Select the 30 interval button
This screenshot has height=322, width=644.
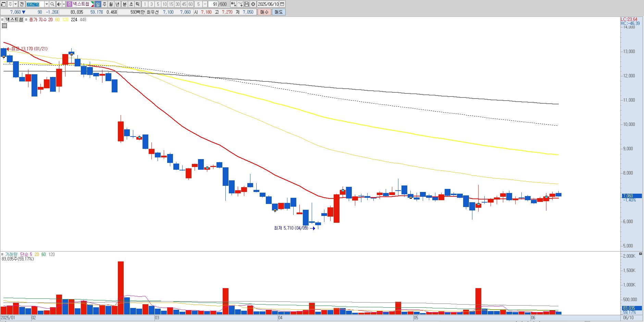point(177,4)
